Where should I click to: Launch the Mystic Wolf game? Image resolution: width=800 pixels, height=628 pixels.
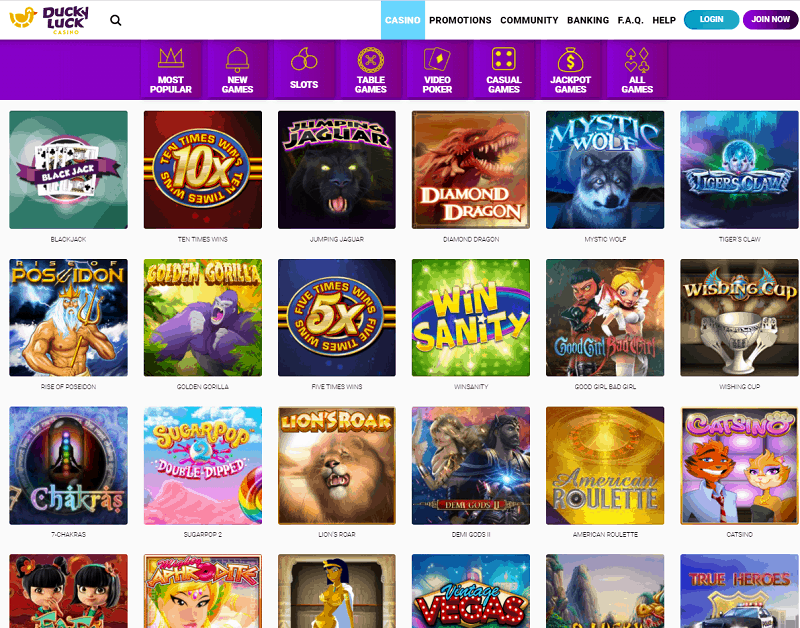[605, 170]
